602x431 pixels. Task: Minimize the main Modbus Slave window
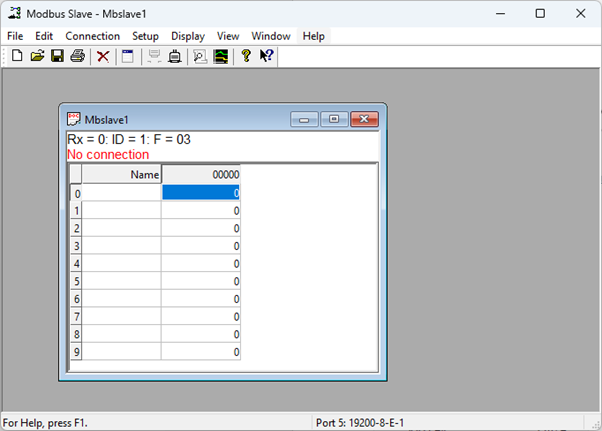[500, 13]
